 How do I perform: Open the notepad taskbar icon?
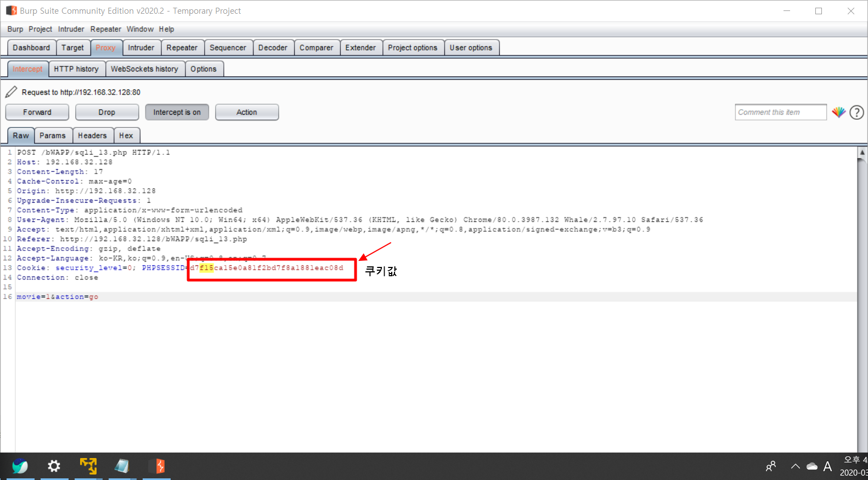tap(122, 466)
